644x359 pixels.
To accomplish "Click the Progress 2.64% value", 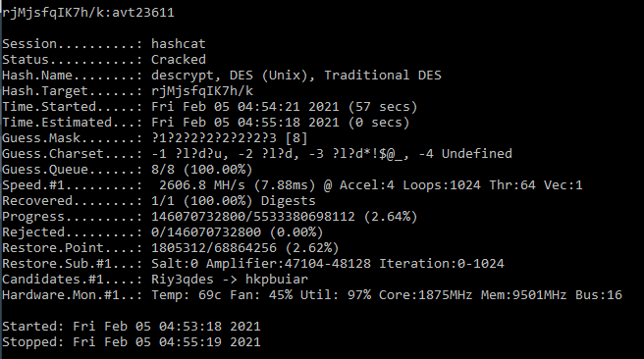I will click(x=285, y=217).
